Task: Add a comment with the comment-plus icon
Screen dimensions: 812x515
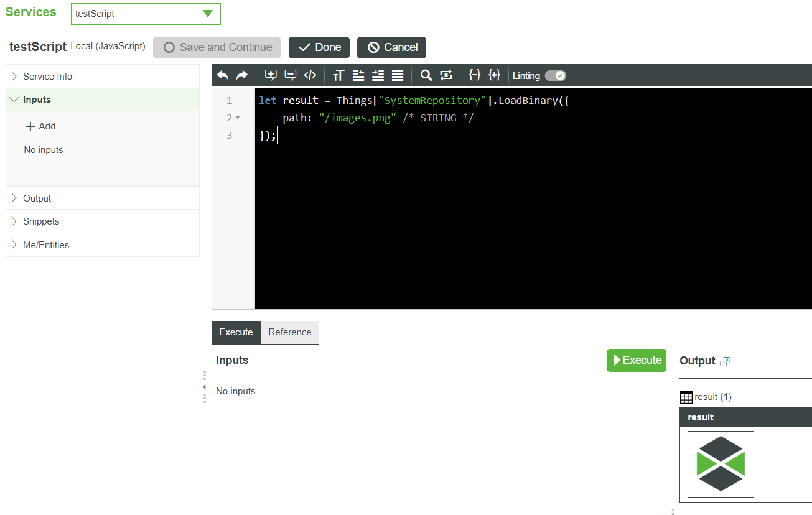Action: click(271, 75)
